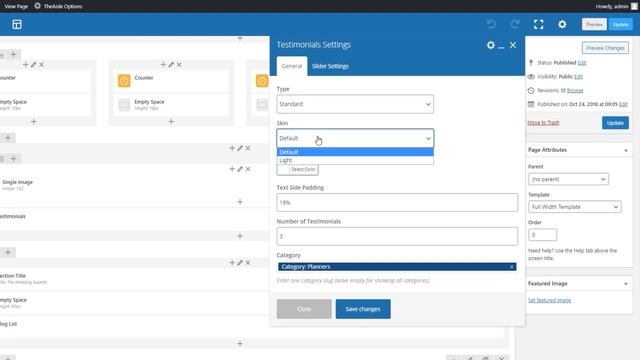Screen dimensions: 640x360
Task: Click the gray Empty Space icon in middle column
Action: tap(124, 105)
